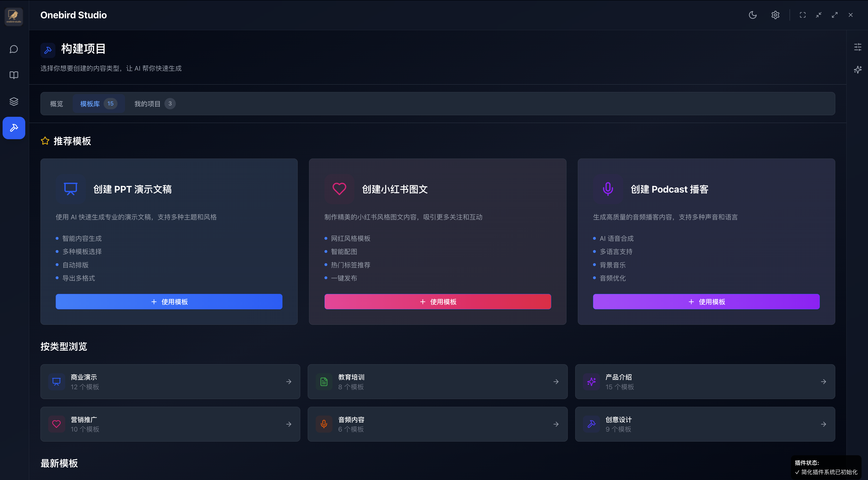Switch to the 概览 tab
868x480 pixels.
[x=56, y=103]
